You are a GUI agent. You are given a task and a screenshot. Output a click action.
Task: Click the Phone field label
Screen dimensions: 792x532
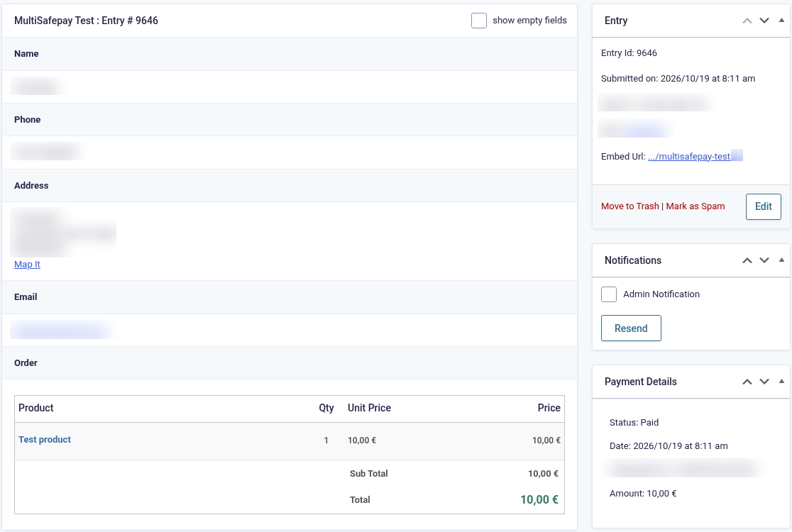[27, 120]
